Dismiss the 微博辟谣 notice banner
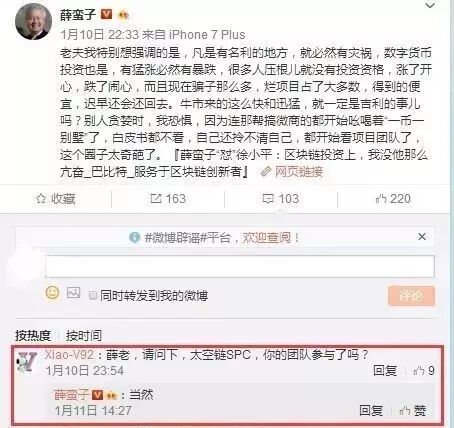This screenshot has height=428, width=454. click(x=422, y=237)
